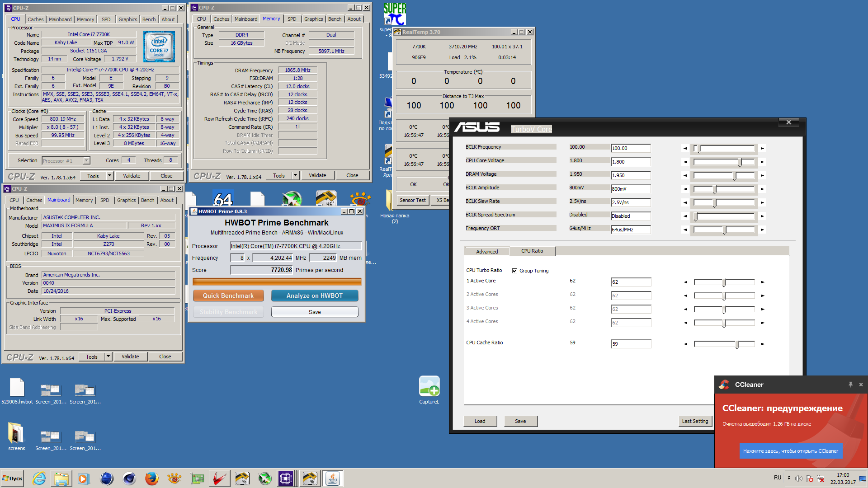The width and height of the screenshot is (868, 488).
Task: Click the CPU Cache Ratio slider
Action: pos(725,344)
